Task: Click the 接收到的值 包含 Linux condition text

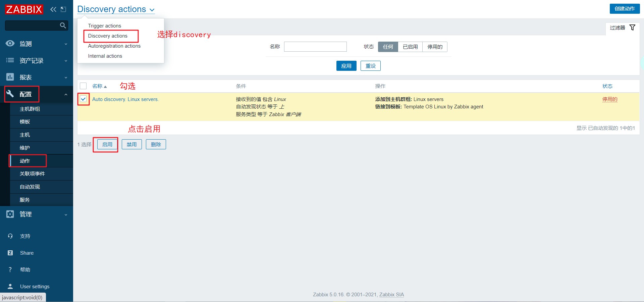Action: click(x=261, y=99)
